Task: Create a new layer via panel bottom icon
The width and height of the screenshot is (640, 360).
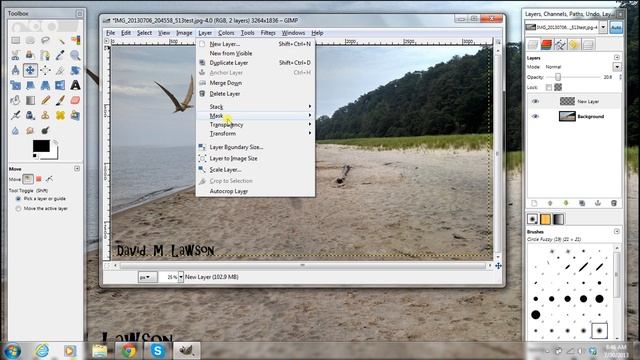Action: click(534, 203)
